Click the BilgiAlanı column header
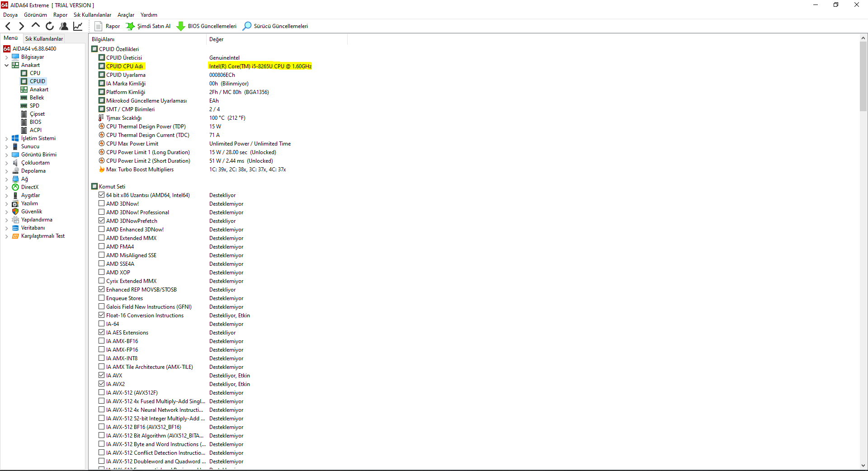This screenshot has width=868, height=471. tap(147, 39)
